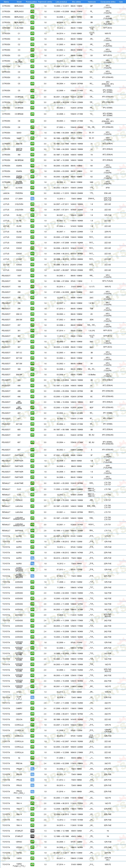This screenshot has height=868, width=126.
Task: Click the C-ELYSEE model cell
Action: click(19, 28)
